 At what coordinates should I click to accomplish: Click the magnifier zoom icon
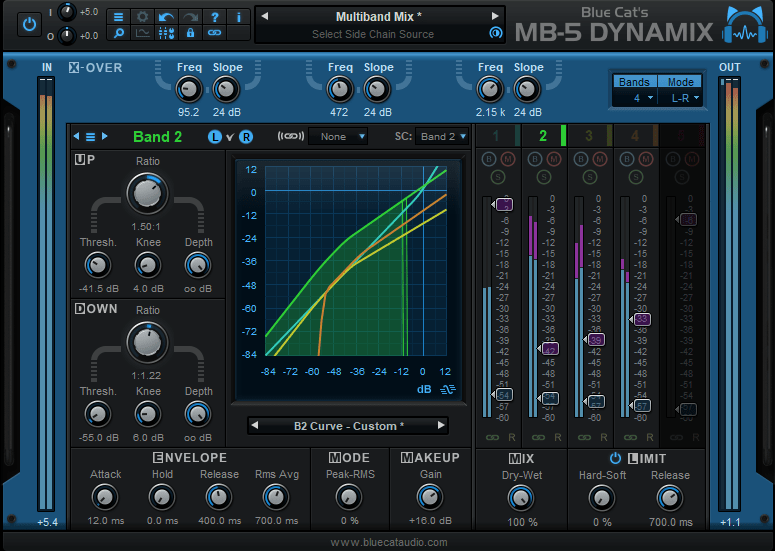pyautogui.click(x=118, y=33)
